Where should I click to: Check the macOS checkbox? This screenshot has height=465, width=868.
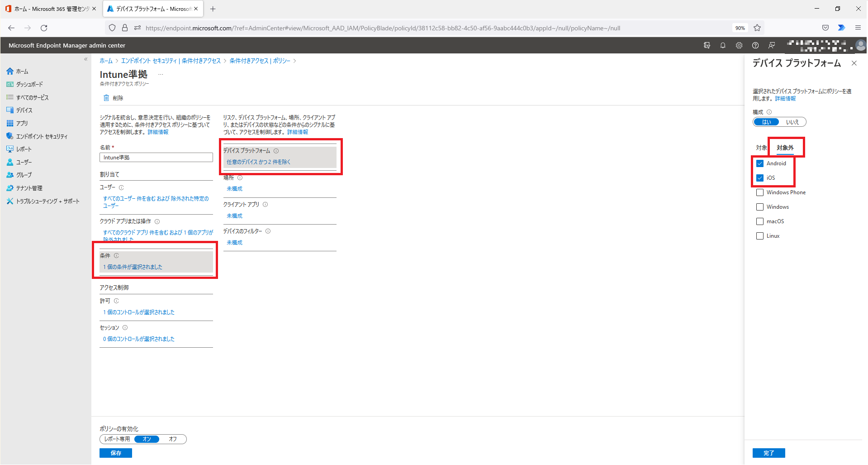coord(760,221)
